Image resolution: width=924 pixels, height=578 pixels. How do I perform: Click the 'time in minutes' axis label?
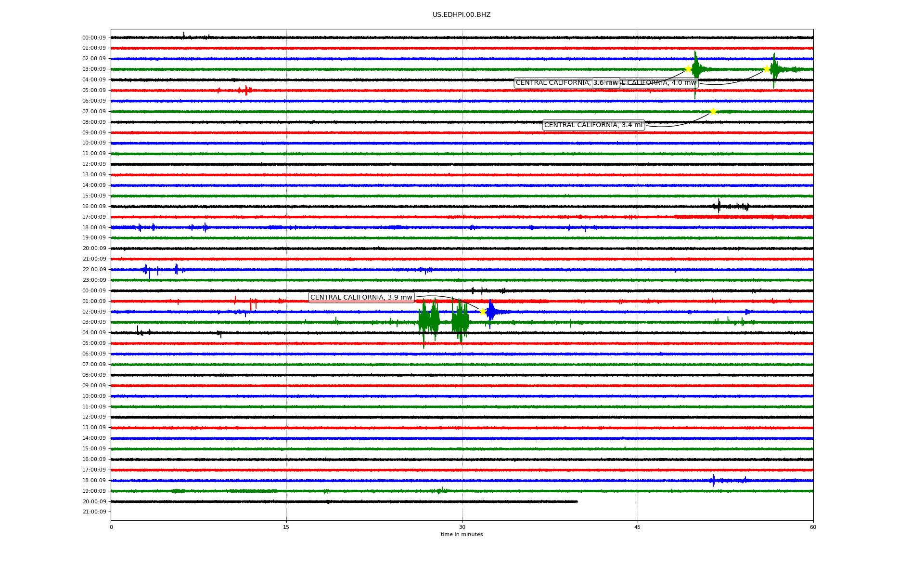click(462, 535)
